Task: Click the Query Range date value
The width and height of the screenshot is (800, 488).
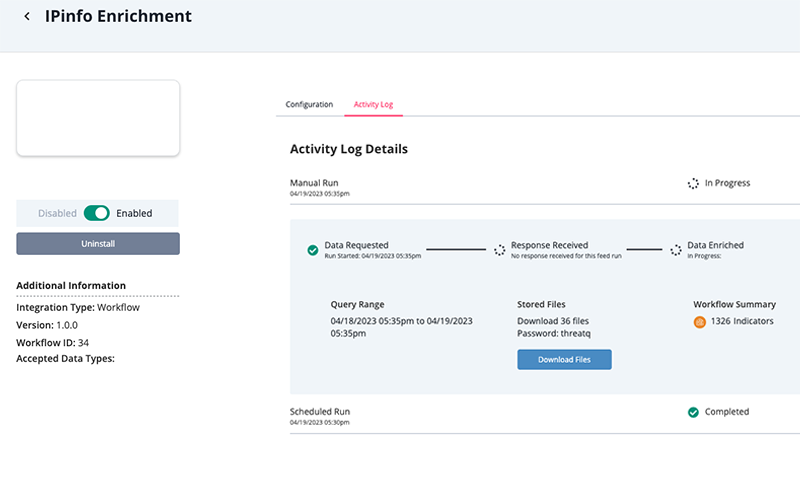Action: 402,327
